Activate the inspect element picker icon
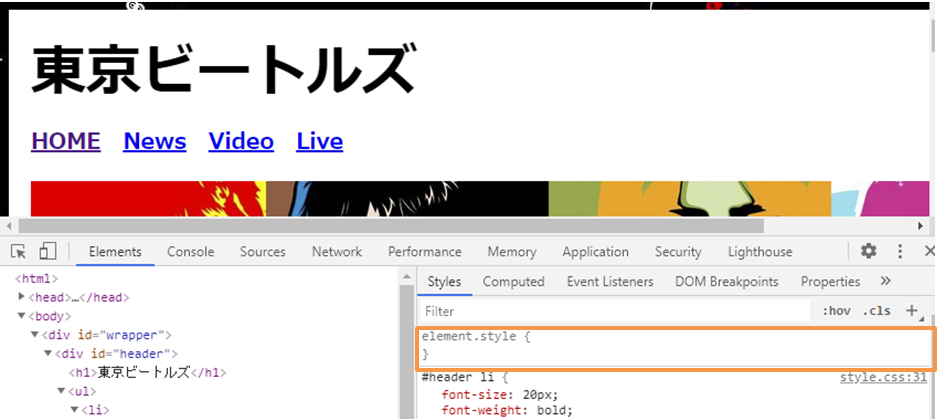Screen dimensions: 940x419 point(19,251)
